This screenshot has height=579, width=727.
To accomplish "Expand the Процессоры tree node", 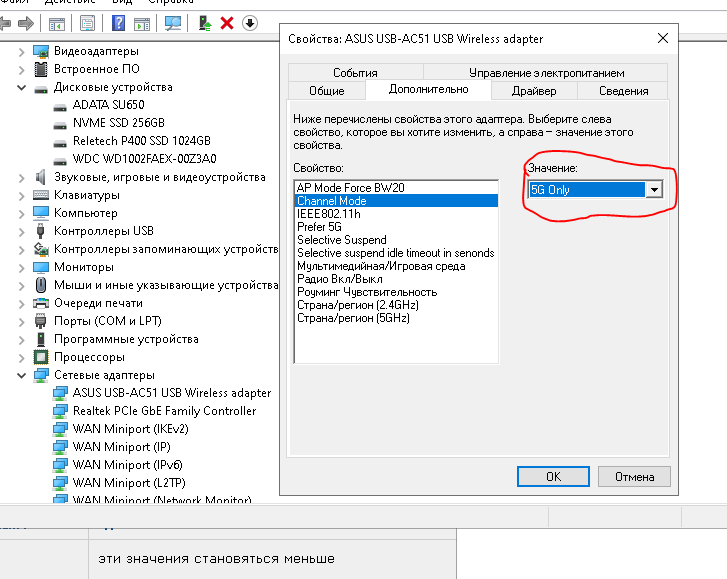I will click(x=21, y=357).
